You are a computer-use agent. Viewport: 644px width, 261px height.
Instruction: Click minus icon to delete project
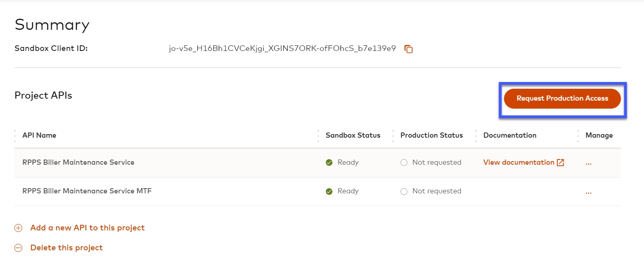click(x=18, y=248)
